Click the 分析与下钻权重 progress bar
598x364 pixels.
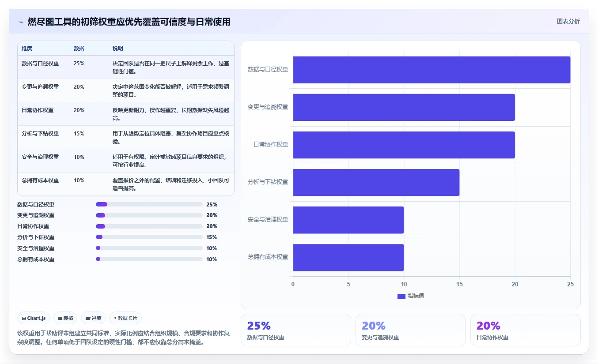point(149,237)
